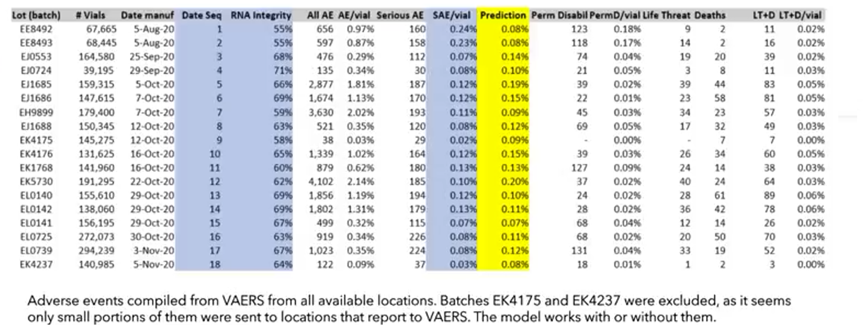Select RNA Integrity value 71%

tap(283, 70)
